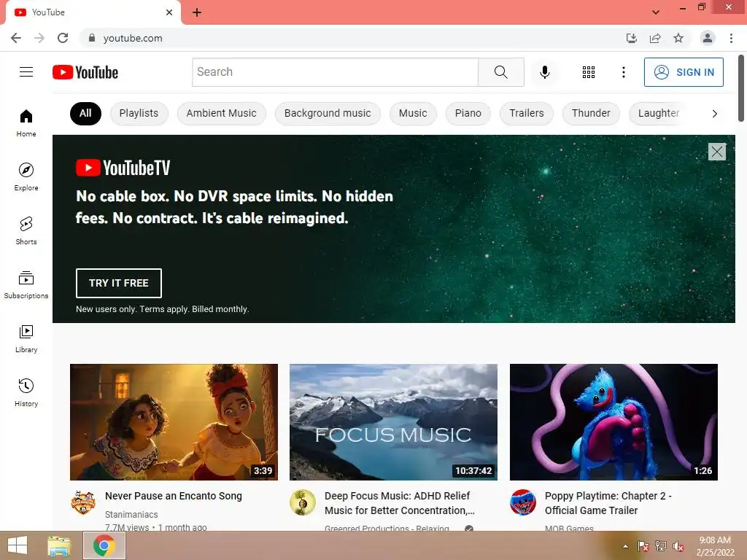Image resolution: width=747 pixels, height=560 pixels.
Task: Click the network tray icon
Action: pos(661,546)
